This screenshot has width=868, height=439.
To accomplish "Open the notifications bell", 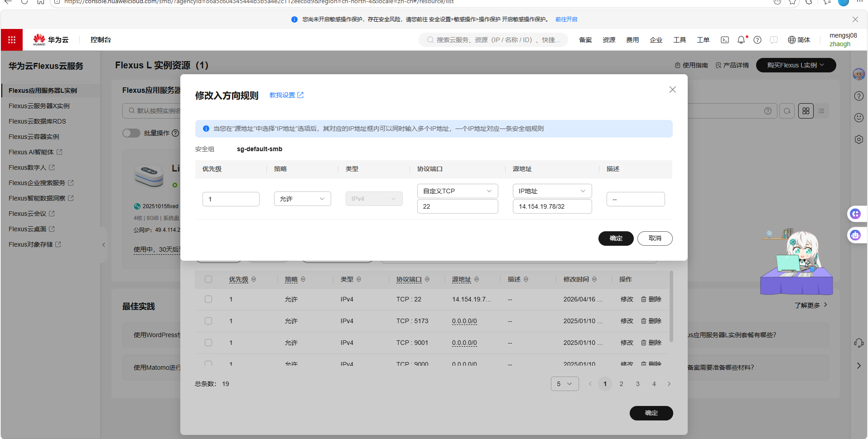I will (x=741, y=40).
